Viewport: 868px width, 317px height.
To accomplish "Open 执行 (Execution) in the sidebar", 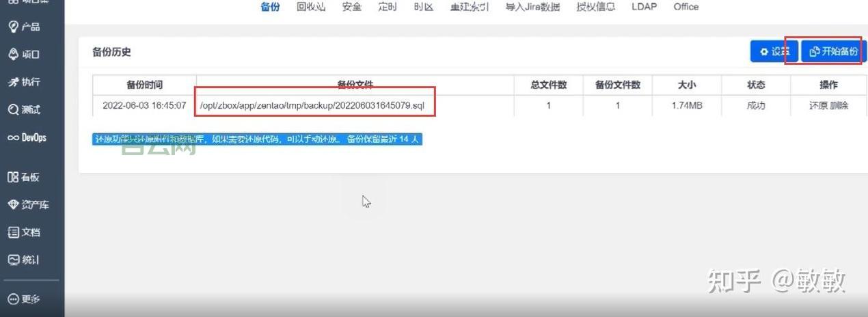I will pos(24,82).
